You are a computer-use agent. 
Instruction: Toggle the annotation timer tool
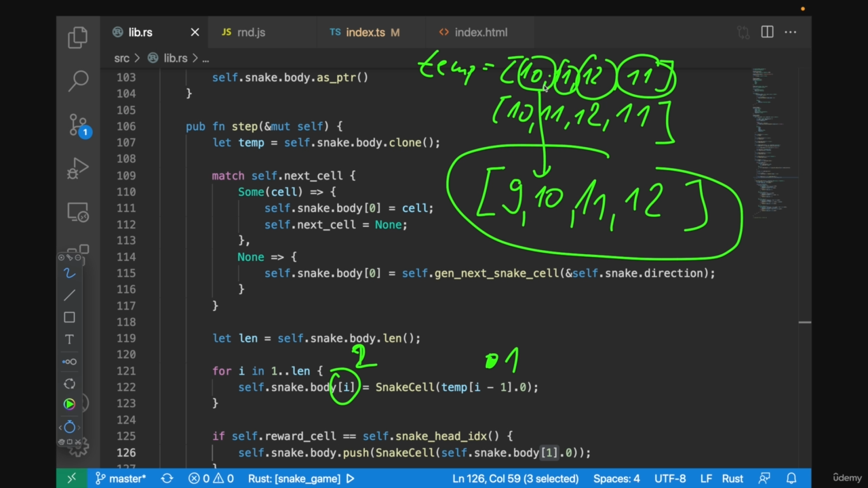coord(69,427)
